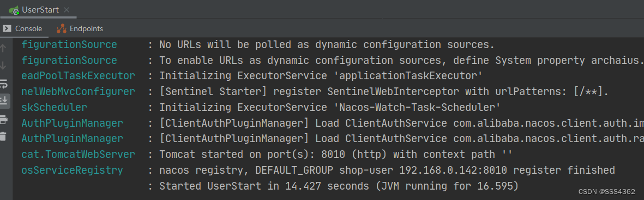The width and height of the screenshot is (644, 200).
Task: Click the TomcatWebServer logger name
Action: [x=78, y=155]
